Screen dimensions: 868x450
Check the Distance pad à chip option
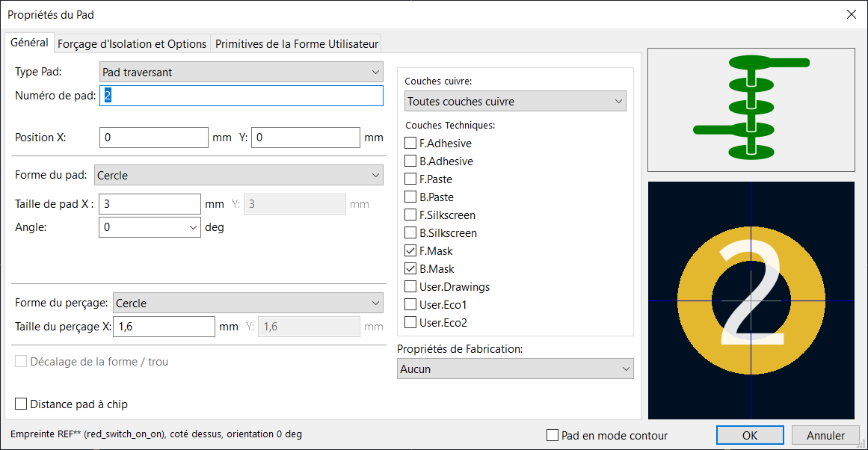point(22,404)
